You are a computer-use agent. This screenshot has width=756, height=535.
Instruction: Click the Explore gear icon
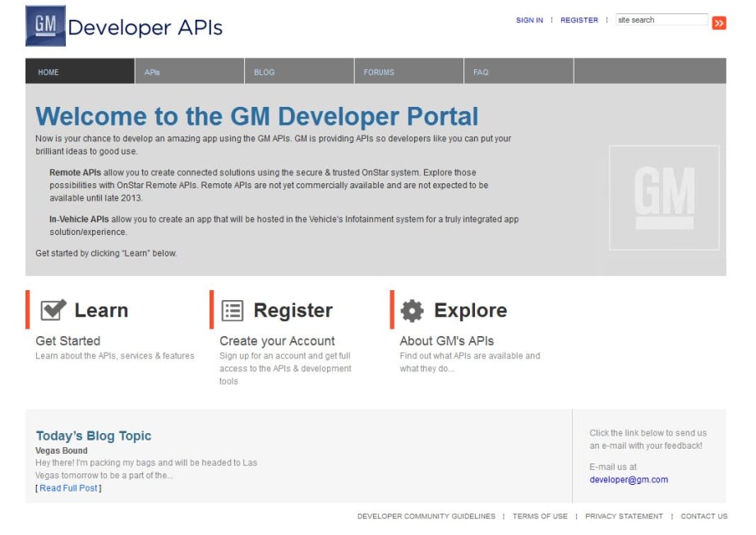[x=413, y=311]
